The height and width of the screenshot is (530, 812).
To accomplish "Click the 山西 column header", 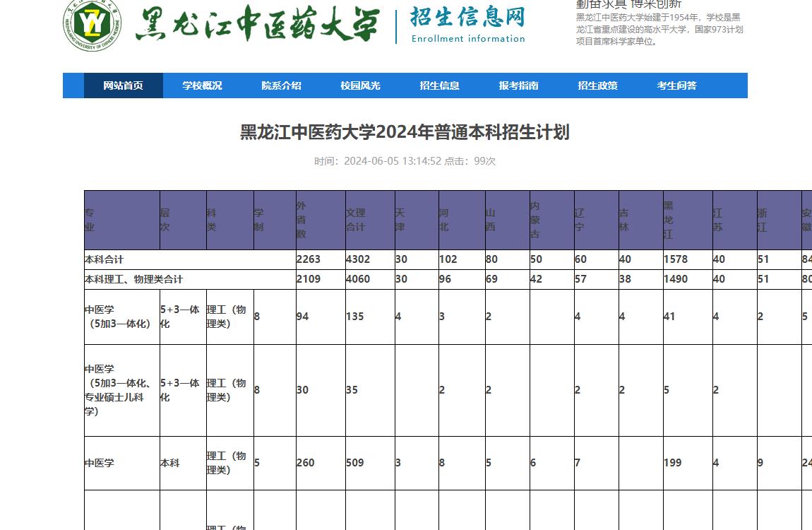I will pyautogui.click(x=508, y=220).
